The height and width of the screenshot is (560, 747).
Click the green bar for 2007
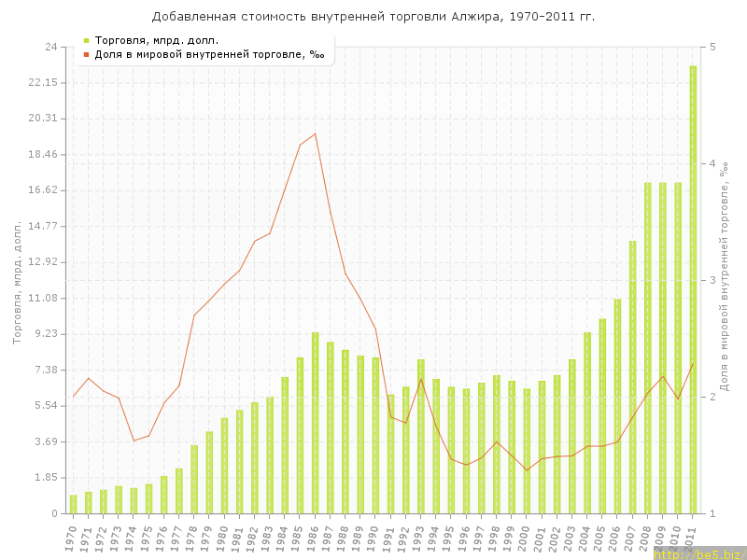point(632,377)
